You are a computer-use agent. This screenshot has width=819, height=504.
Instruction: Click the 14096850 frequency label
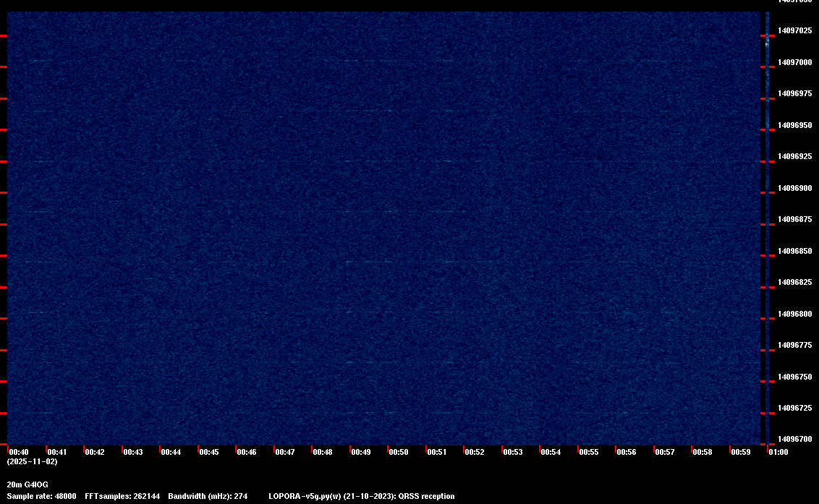(x=795, y=251)
